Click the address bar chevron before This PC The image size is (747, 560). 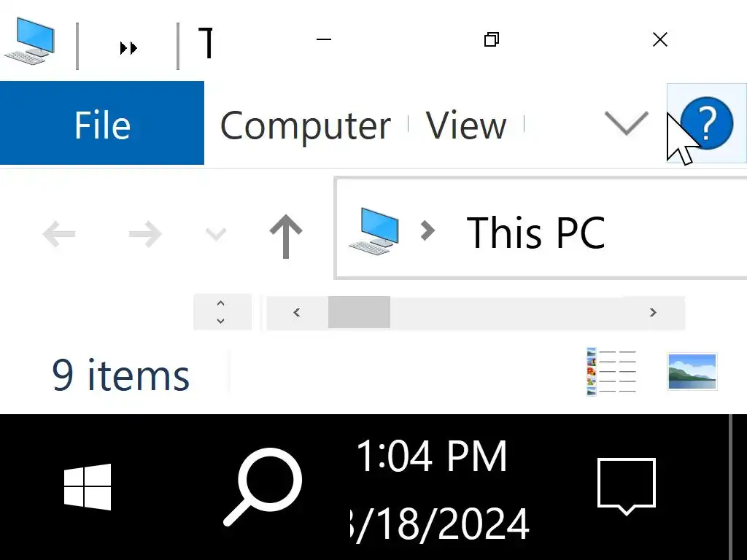[427, 231]
